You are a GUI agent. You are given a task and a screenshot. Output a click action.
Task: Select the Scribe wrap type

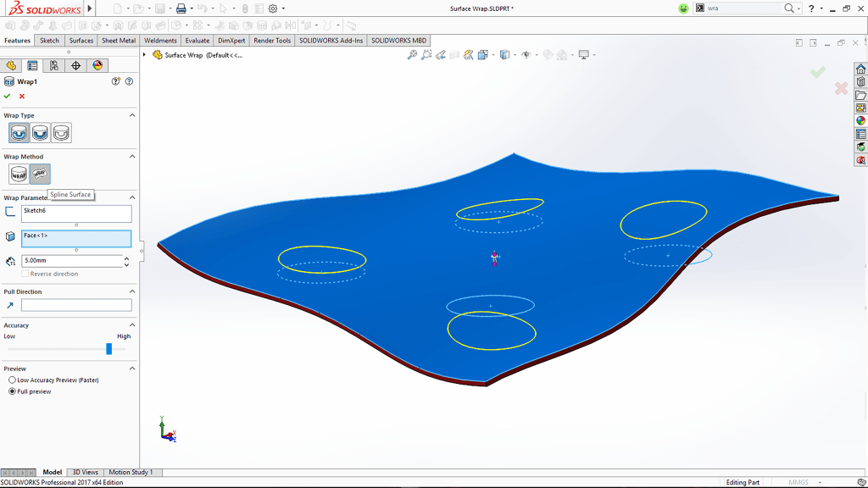click(x=63, y=132)
